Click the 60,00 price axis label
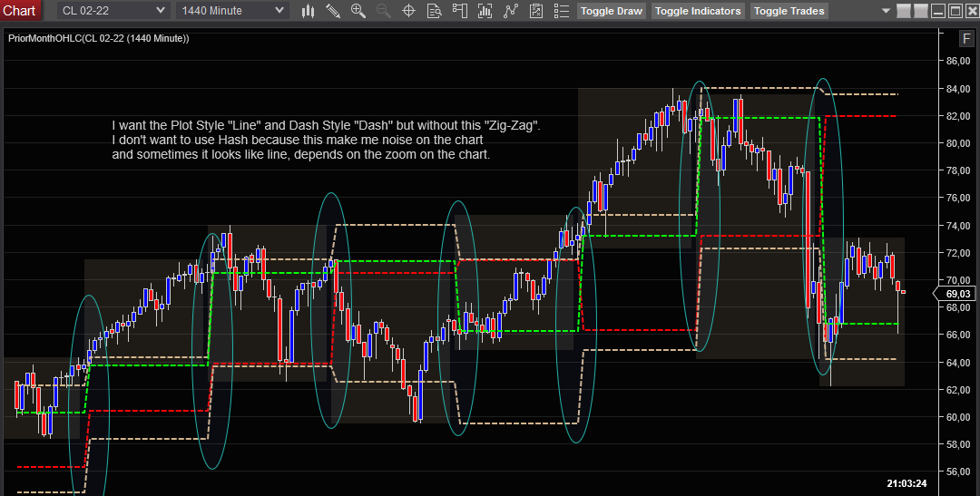Viewport: 980px width, 496px height. click(x=958, y=417)
